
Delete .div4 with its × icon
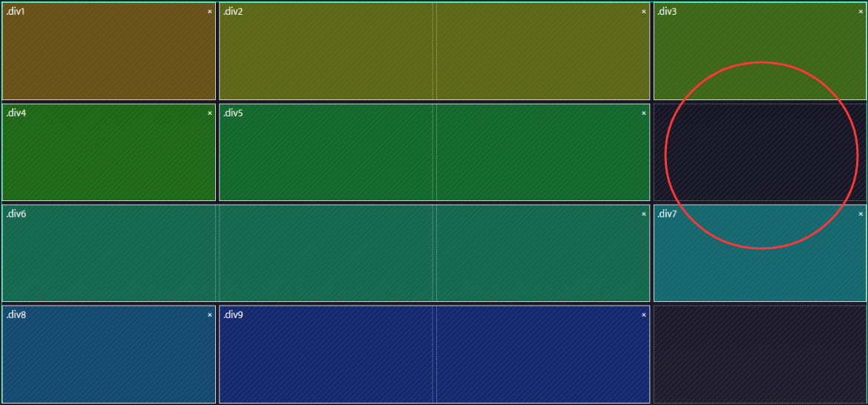(x=209, y=113)
